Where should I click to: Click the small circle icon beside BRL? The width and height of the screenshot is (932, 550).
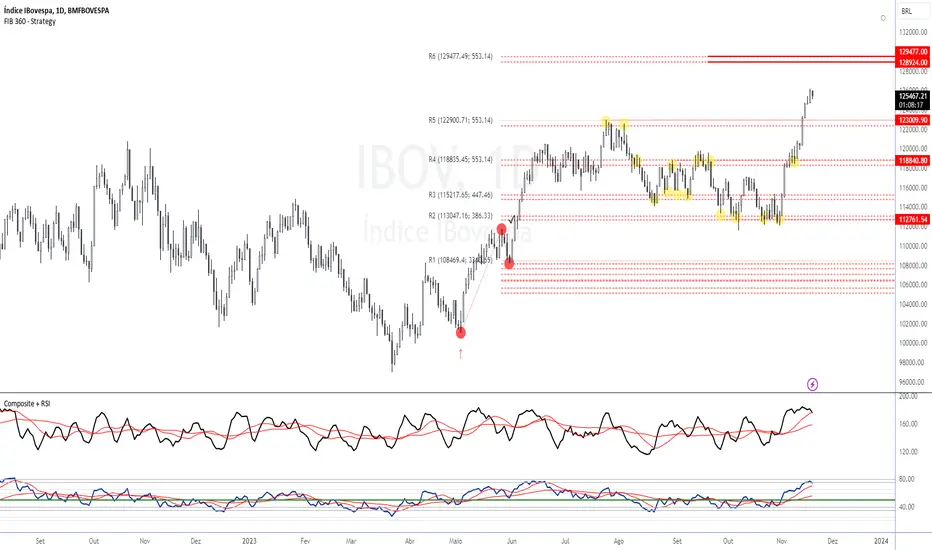pos(883,18)
